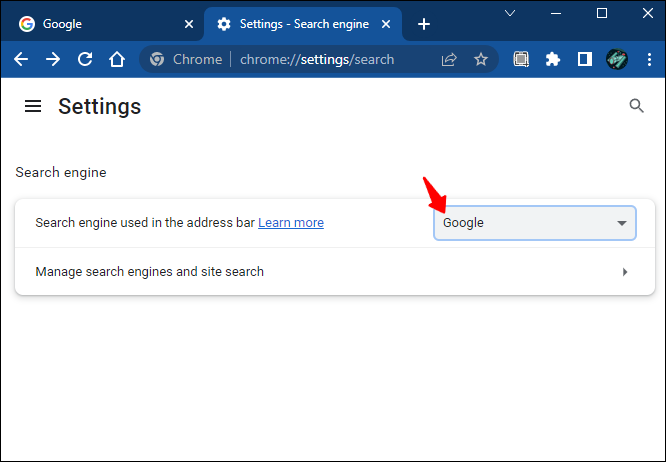This screenshot has height=462, width=666.
Task: Go back using the back arrow
Action: [21, 59]
